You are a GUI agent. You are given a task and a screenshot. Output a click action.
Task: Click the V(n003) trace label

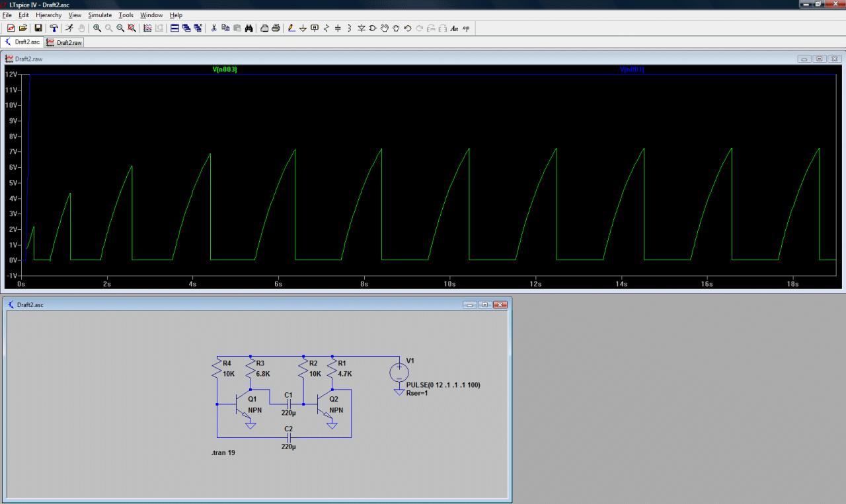pyautogui.click(x=225, y=69)
